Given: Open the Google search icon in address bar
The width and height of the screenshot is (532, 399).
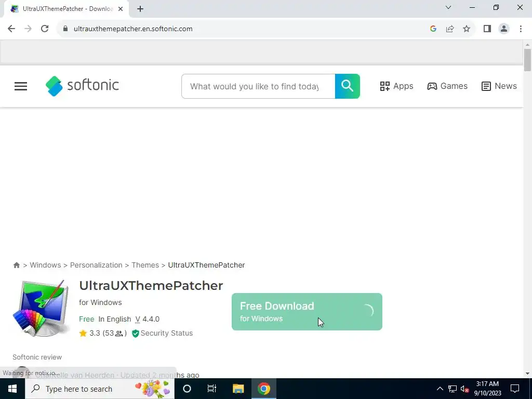Looking at the screenshot, I should (x=433, y=29).
